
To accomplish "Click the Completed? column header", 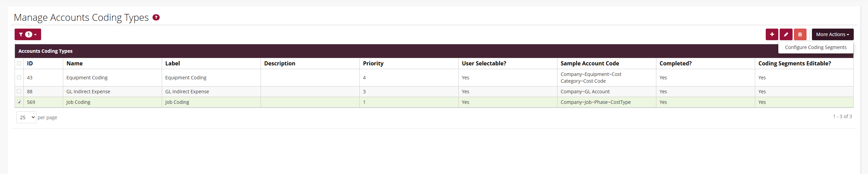I will point(675,63).
